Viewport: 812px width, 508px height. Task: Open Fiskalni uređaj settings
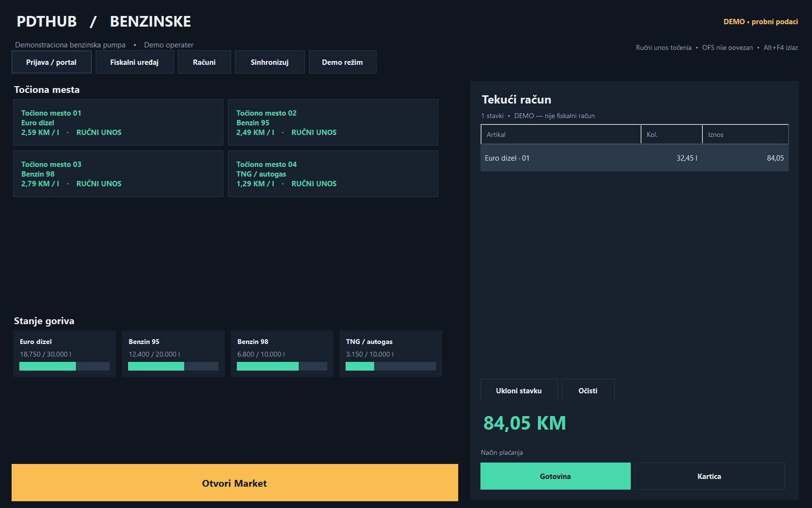tap(134, 62)
